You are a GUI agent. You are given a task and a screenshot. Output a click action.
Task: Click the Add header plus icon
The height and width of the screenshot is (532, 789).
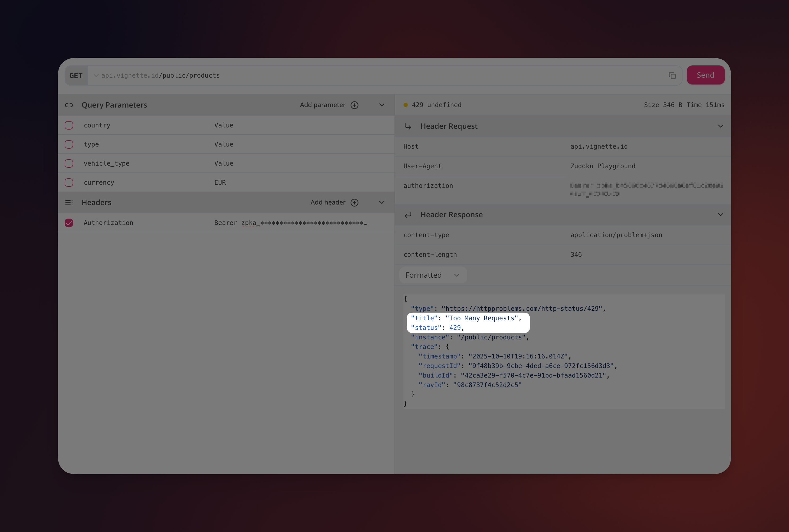(x=354, y=203)
